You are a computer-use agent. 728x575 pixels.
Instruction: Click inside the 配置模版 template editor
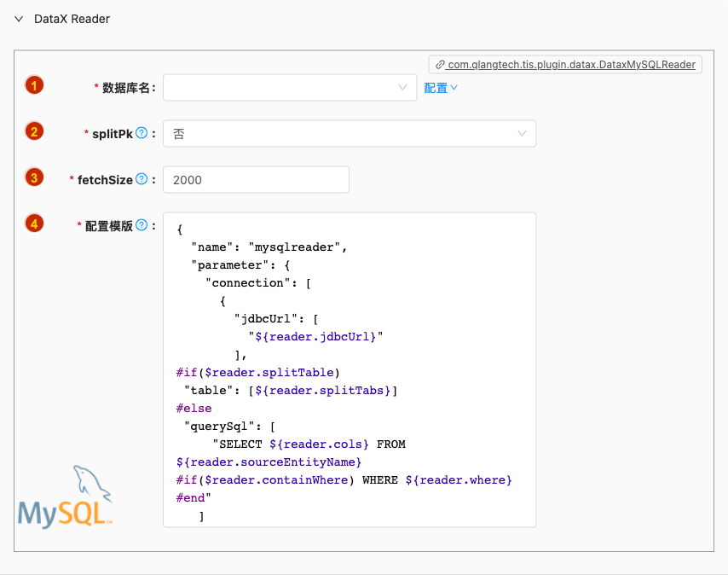click(350, 369)
